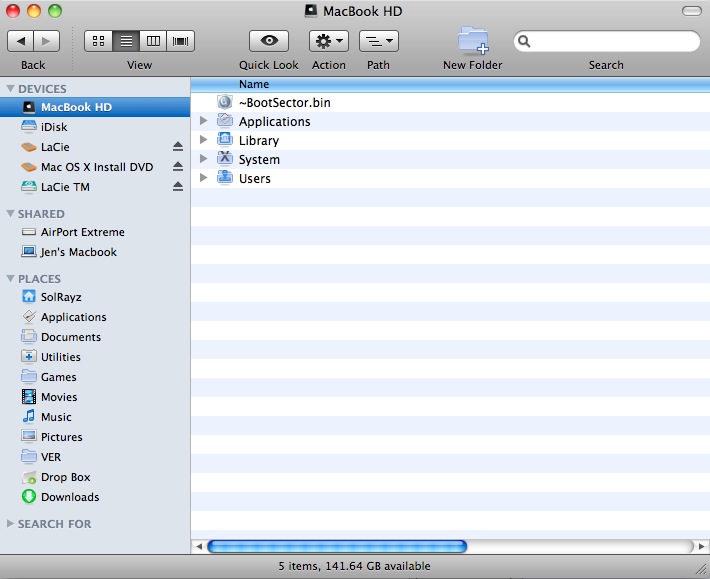This screenshot has height=579, width=710.
Task: Open SolRayz home folder
Action: [x=95, y=297]
